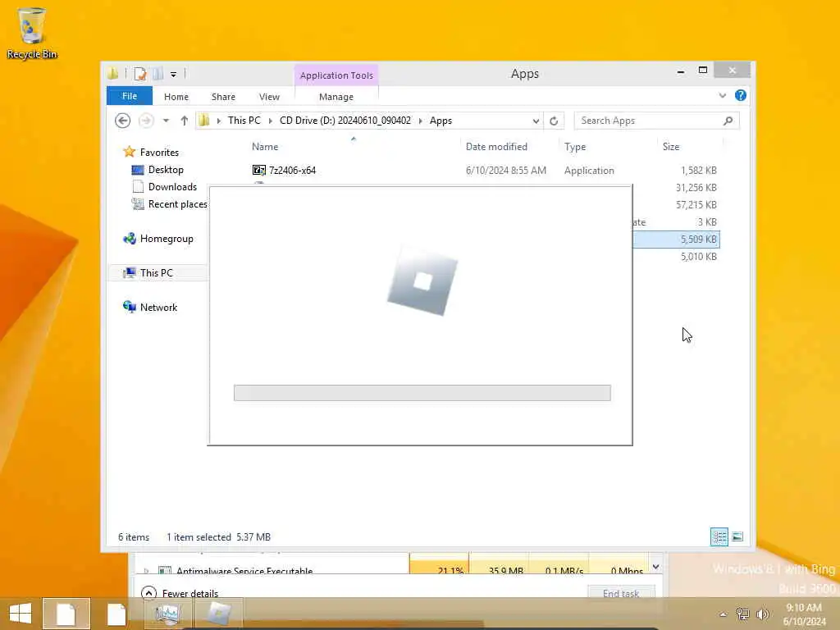Sort files by the Name column
The height and width of the screenshot is (630, 840).
coord(265,147)
